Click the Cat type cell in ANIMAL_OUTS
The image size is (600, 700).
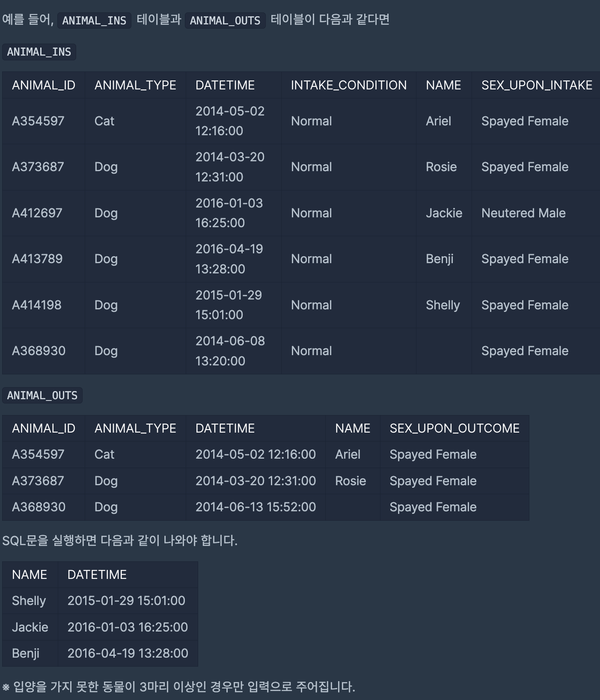pos(135,454)
